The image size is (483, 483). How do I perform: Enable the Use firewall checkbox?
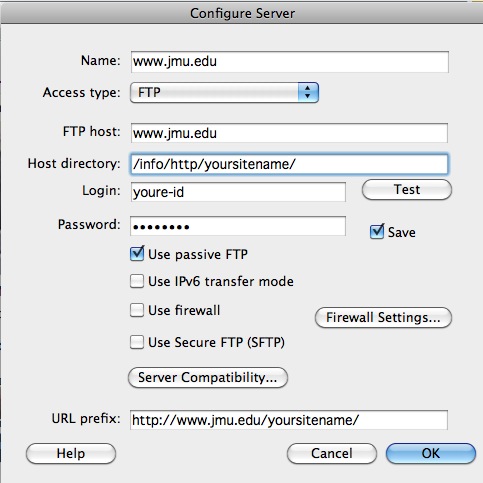137,310
